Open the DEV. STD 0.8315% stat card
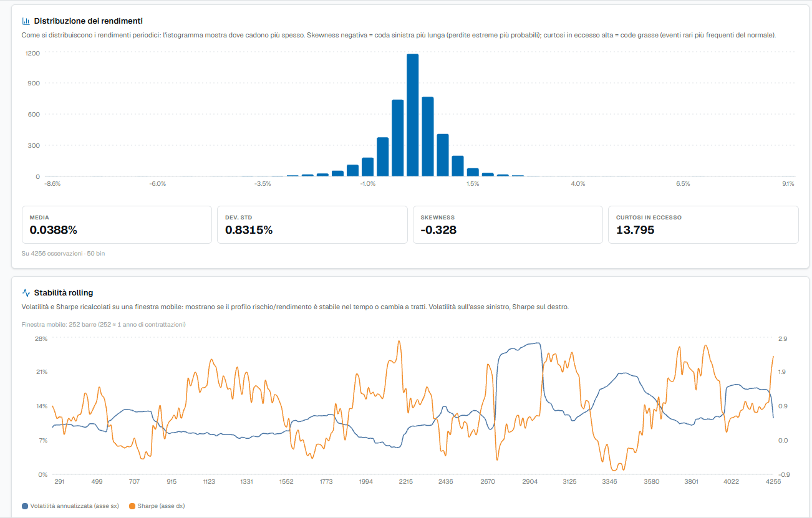 point(312,224)
